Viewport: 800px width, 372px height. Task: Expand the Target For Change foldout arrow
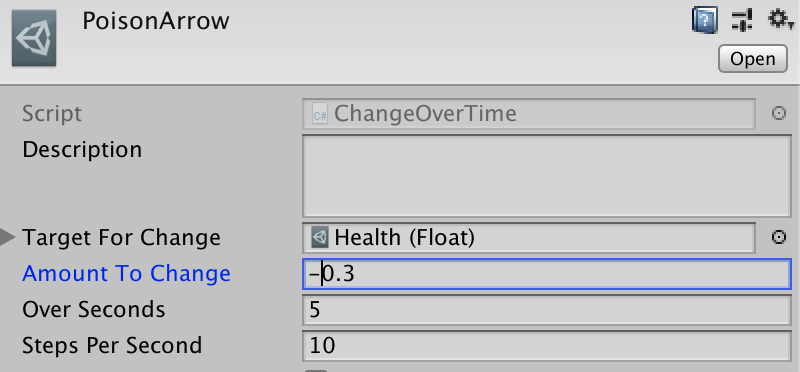[x=8, y=237]
